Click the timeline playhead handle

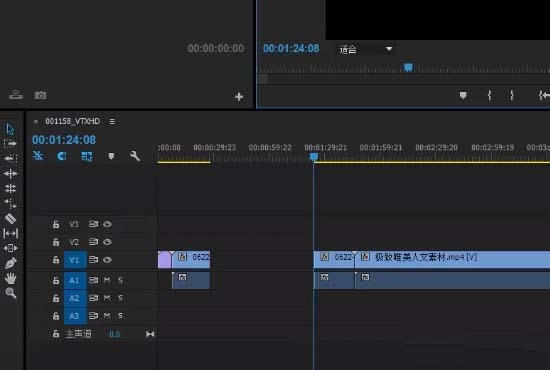tap(314, 156)
